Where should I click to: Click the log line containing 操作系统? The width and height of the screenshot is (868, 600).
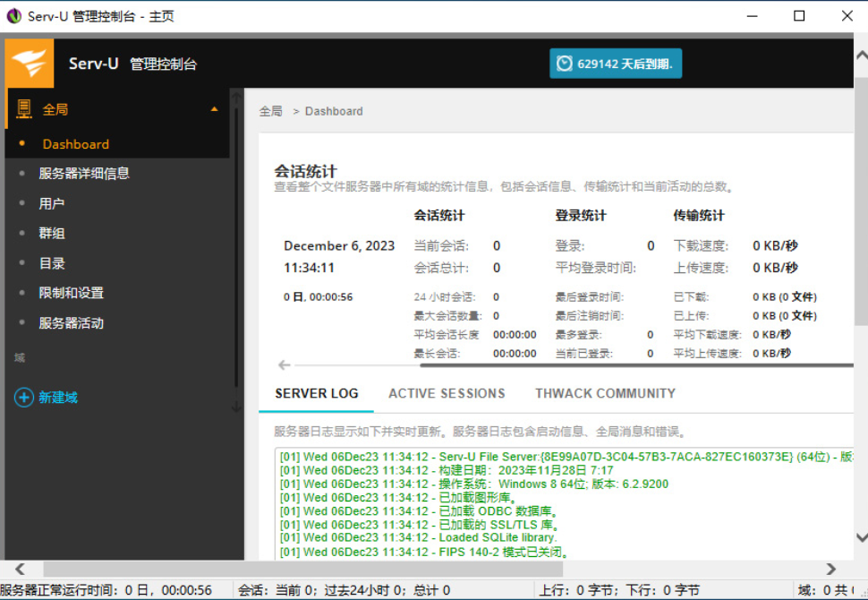pos(474,484)
